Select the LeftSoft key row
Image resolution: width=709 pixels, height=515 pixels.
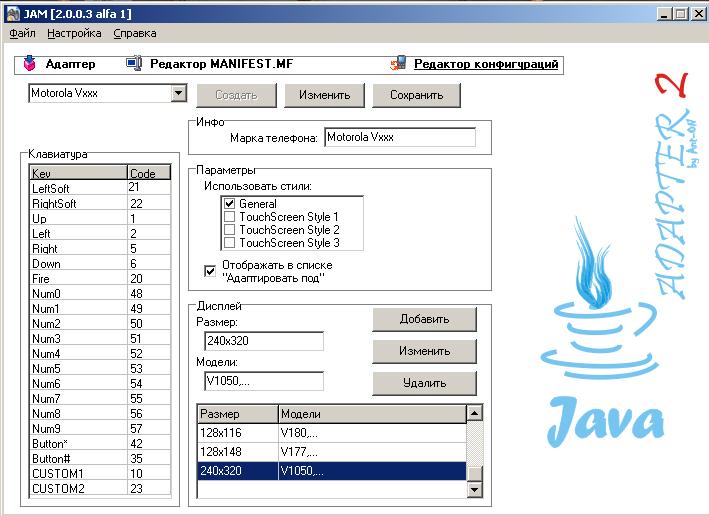[x=100, y=188]
